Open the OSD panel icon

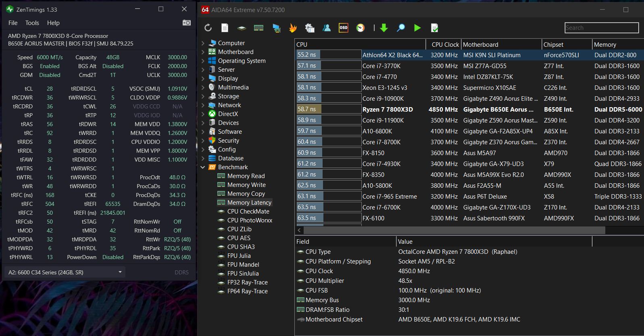click(x=344, y=28)
